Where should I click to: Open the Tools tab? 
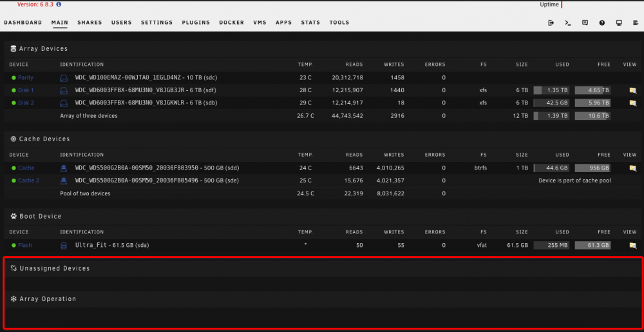pos(339,23)
